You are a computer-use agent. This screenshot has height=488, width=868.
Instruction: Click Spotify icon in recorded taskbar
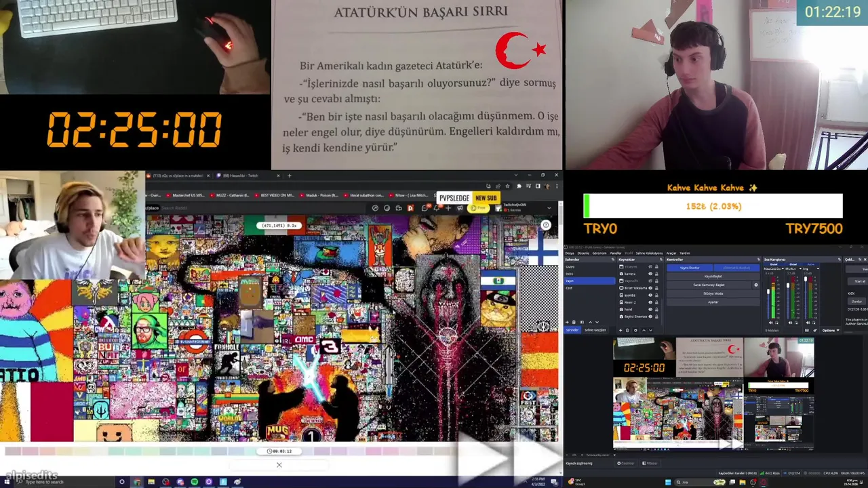pyautogui.click(x=194, y=482)
